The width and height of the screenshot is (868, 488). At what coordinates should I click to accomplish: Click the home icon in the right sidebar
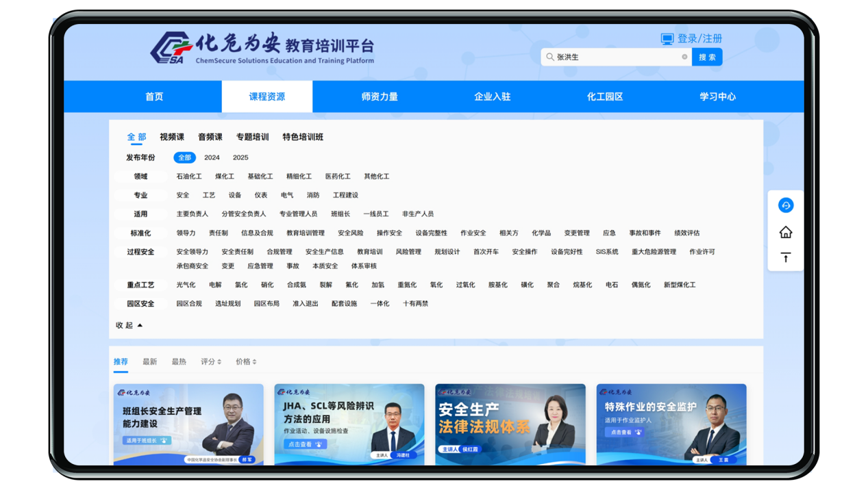click(x=785, y=231)
